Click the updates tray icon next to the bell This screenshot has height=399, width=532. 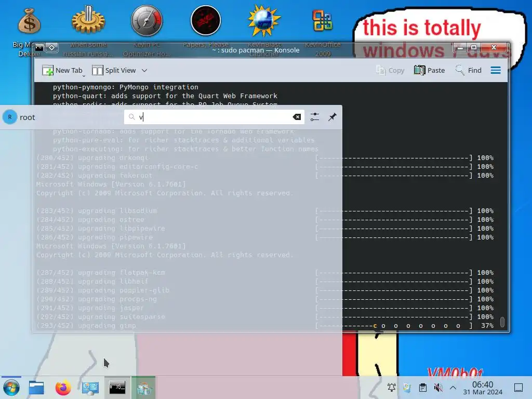tap(407, 388)
